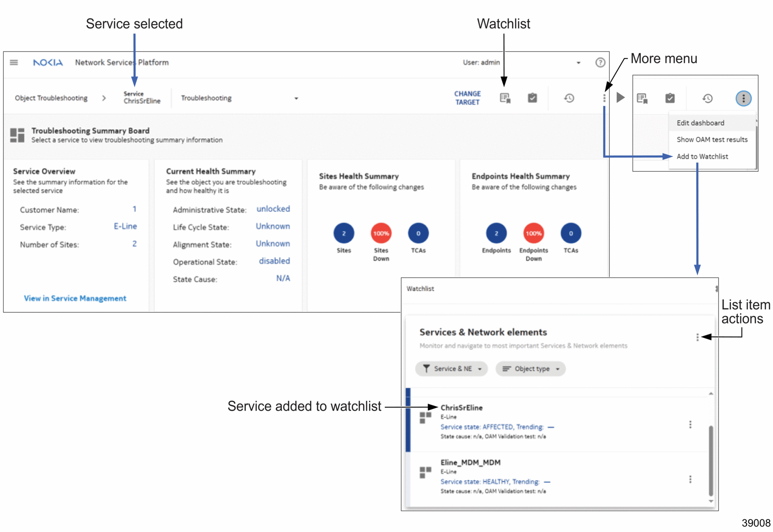
Task: Open the Services & Network elements list actions
Action: tap(697, 337)
